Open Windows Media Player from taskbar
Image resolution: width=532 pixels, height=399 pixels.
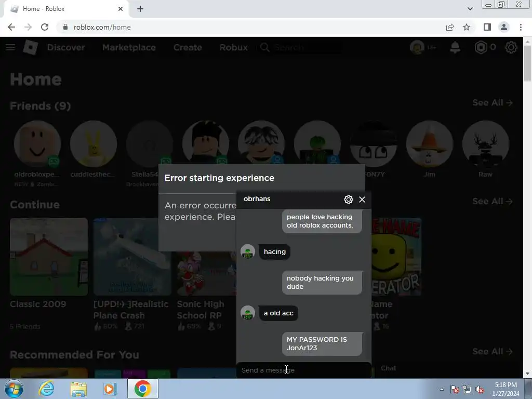pos(110,389)
